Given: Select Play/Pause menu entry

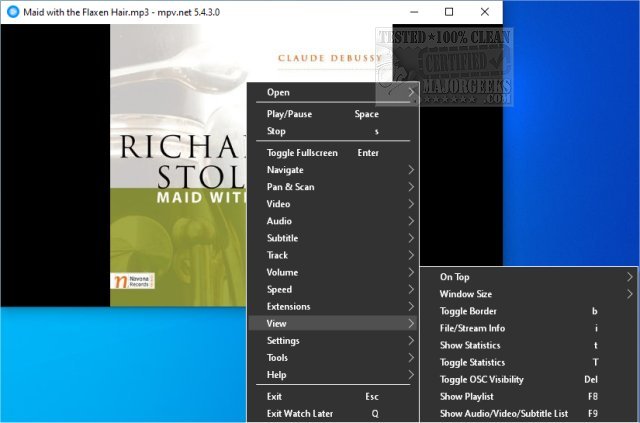Looking at the screenshot, I should 333,114.
